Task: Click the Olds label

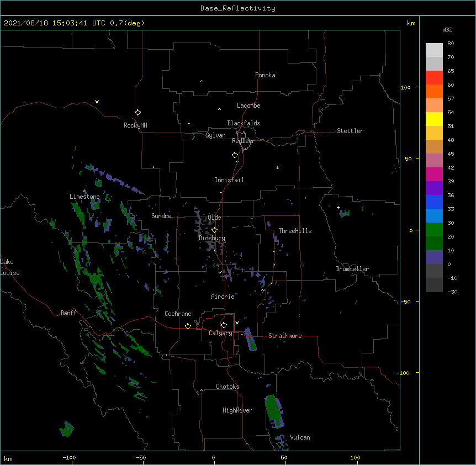Action: 214,218
